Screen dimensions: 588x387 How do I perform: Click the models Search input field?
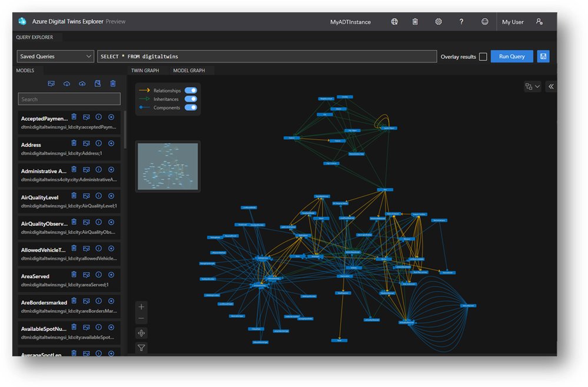[x=69, y=99]
